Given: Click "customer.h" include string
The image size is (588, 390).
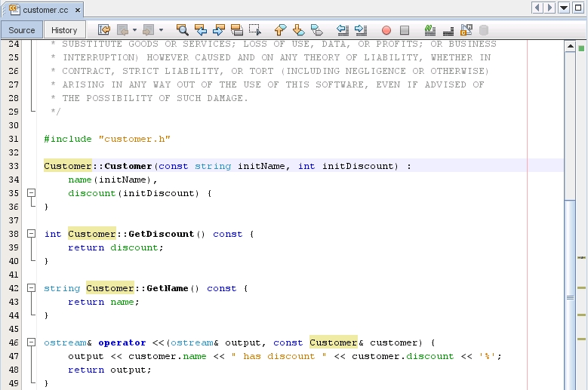Looking at the screenshot, I should [134, 139].
